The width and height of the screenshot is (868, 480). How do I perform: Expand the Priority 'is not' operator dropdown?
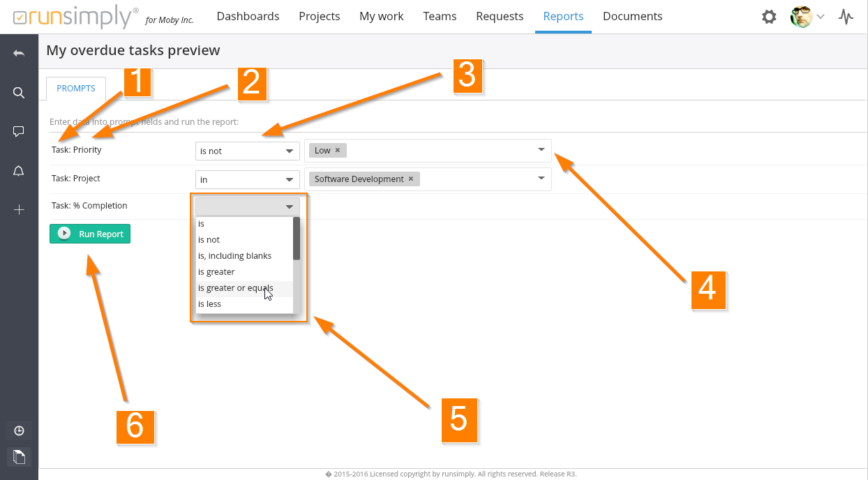(x=247, y=151)
